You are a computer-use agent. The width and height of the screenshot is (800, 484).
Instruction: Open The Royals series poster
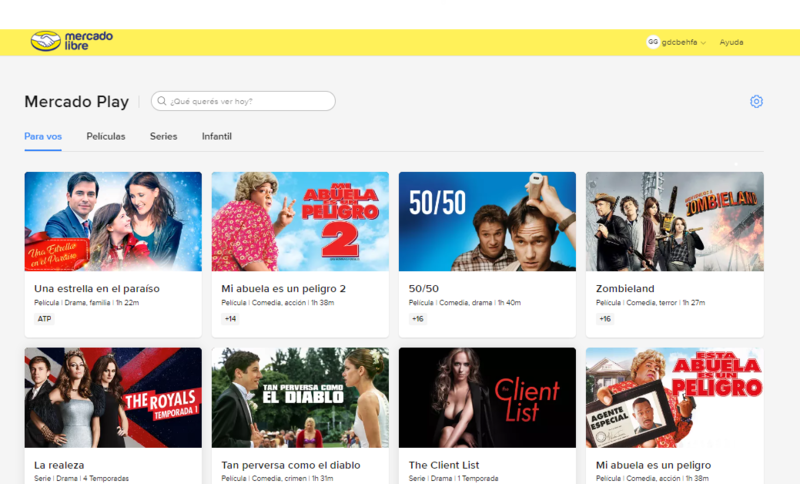click(113, 398)
